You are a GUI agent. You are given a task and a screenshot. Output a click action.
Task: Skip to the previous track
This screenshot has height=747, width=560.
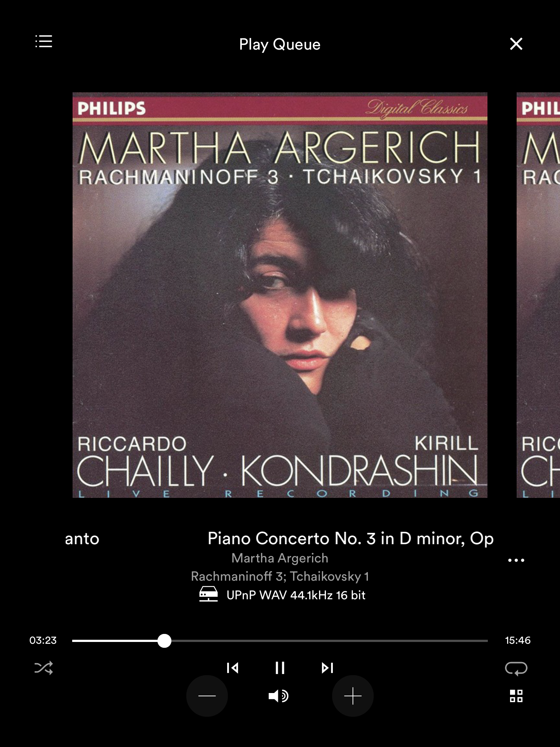click(x=233, y=668)
